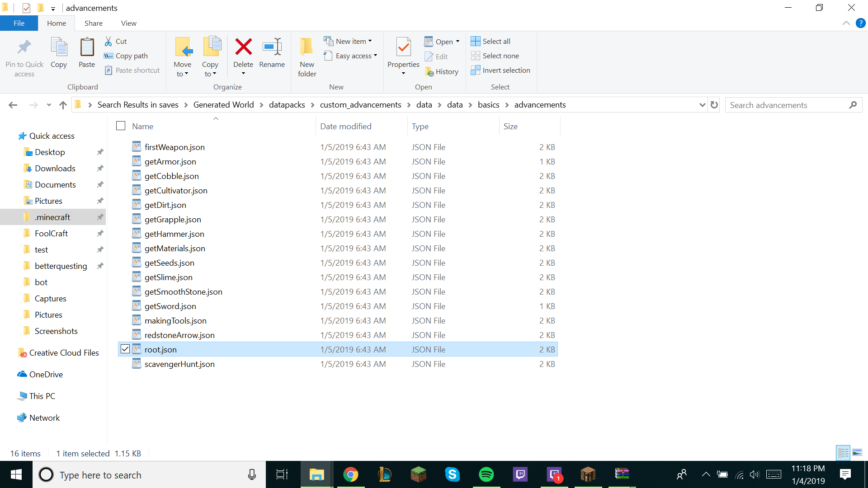
Task: Click the Paste clipboard icon
Action: pyautogui.click(x=87, y=47)
